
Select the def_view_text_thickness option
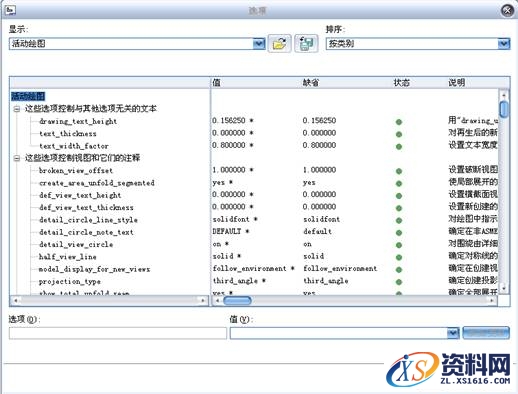coord(86,207)
